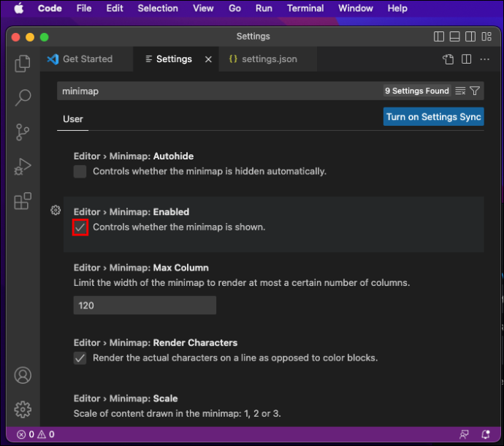Click the gear icon beside Minimap Enabled

[x=56, y=210]
